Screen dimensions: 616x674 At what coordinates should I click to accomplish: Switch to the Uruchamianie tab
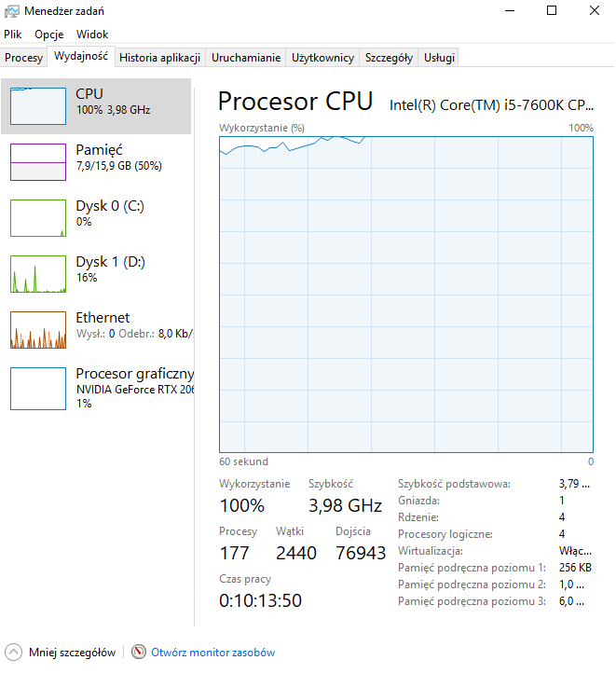click(x=246, y=58)
